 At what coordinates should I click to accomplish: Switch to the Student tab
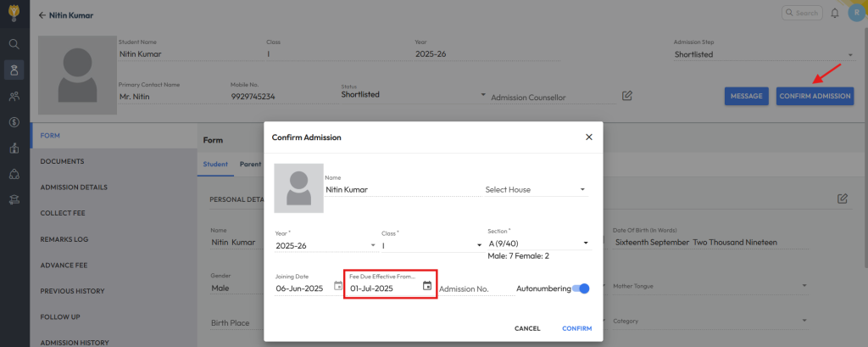215,164
